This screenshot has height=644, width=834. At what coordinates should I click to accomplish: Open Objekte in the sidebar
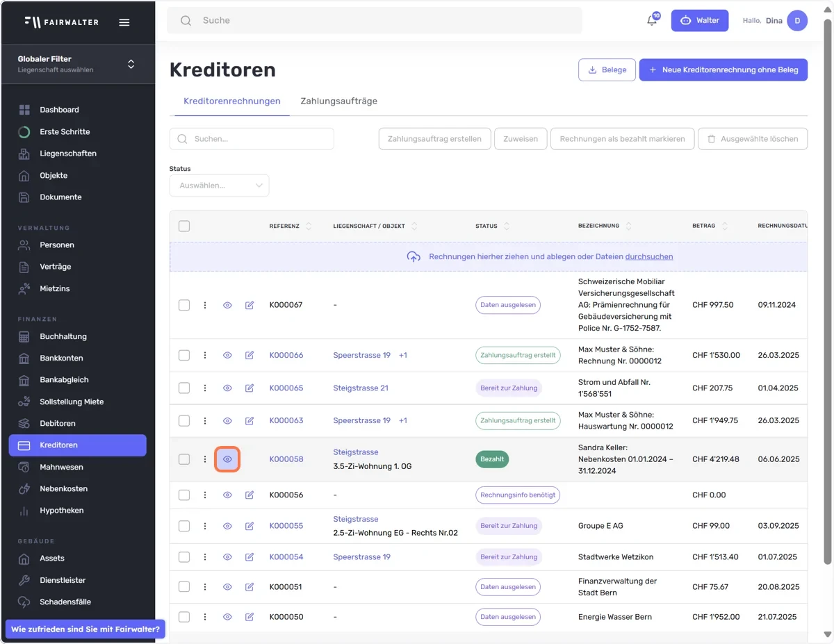pyautogui.click(x=53, y=175)
